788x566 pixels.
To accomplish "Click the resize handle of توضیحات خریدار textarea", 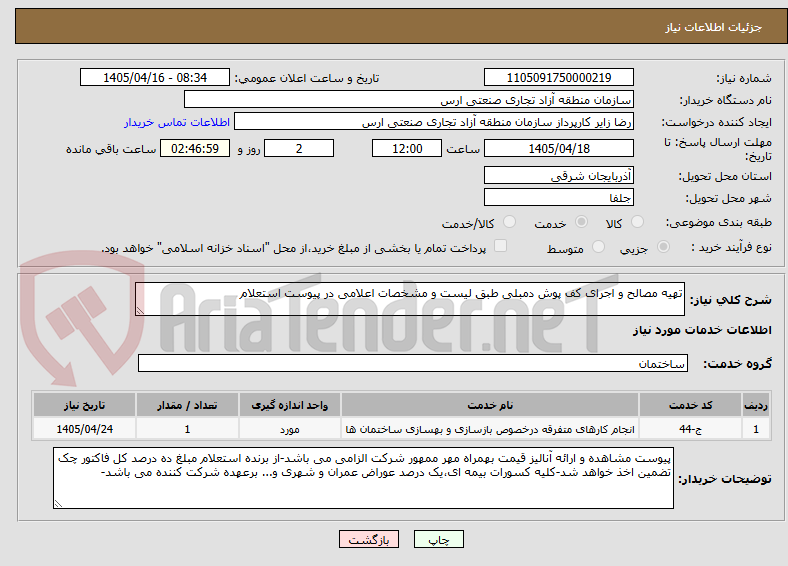I will (x=58, y=503).
